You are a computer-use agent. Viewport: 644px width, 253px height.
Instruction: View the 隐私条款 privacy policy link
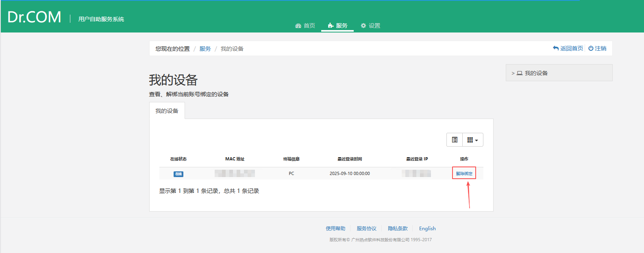tap(398, 229)
